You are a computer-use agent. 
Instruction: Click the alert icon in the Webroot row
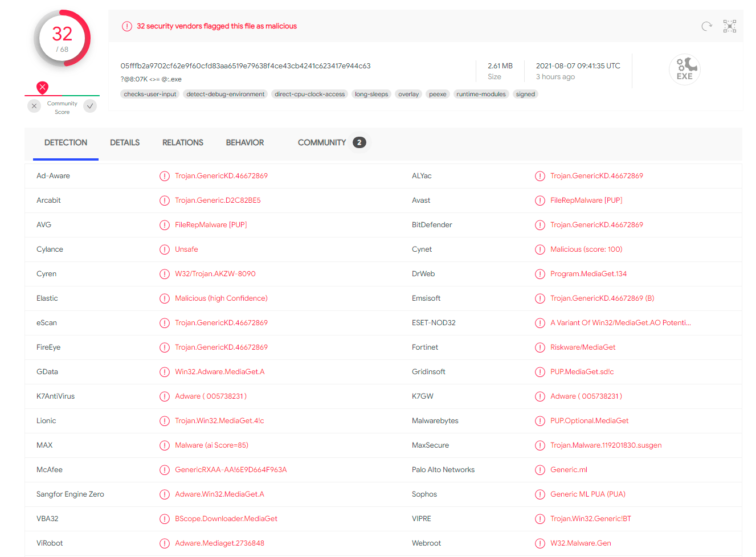(x=540, y=543)
